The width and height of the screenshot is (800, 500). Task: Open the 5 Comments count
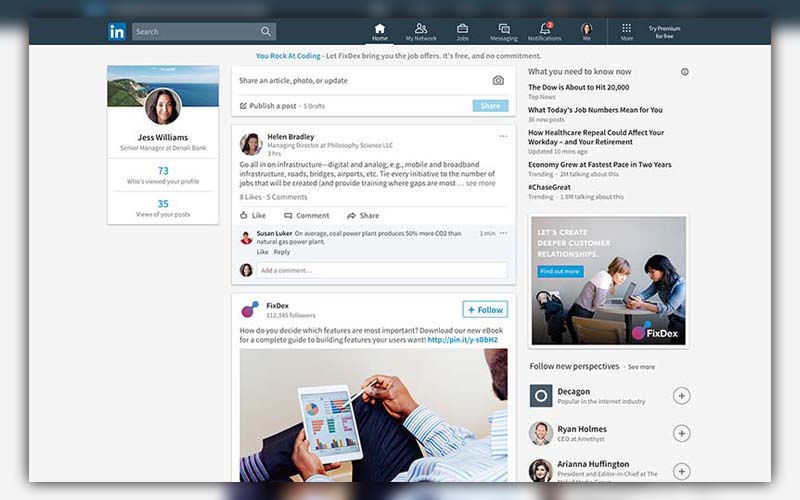coord(287,197)
